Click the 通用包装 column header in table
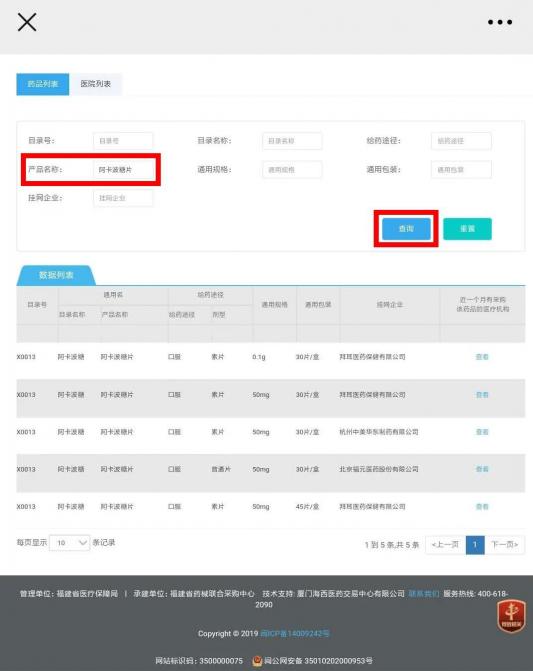The image size is (533, 671). [318, 305]
